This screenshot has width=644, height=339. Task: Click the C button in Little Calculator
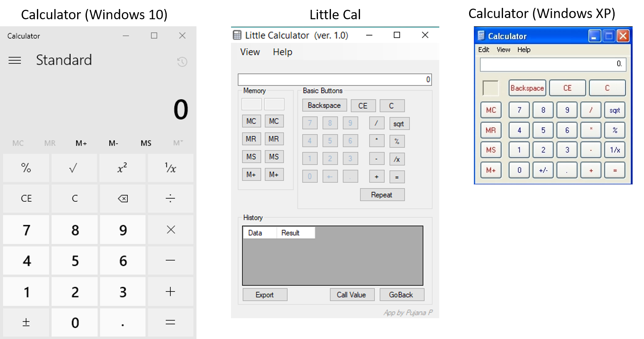click(x=391, y=106)
